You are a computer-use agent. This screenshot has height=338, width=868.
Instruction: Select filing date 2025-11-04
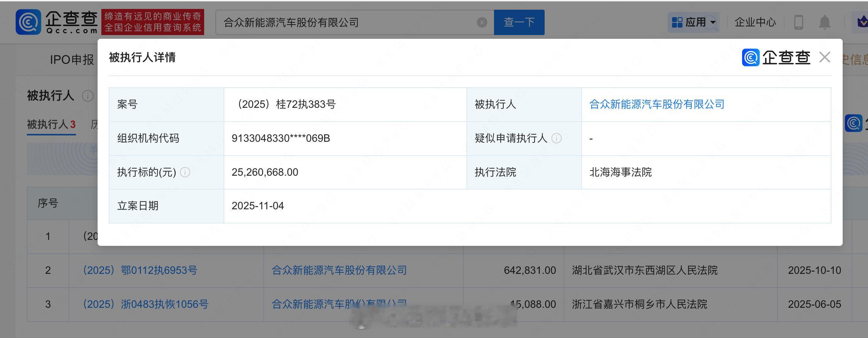pyautogui.click(x=258, y=206)
